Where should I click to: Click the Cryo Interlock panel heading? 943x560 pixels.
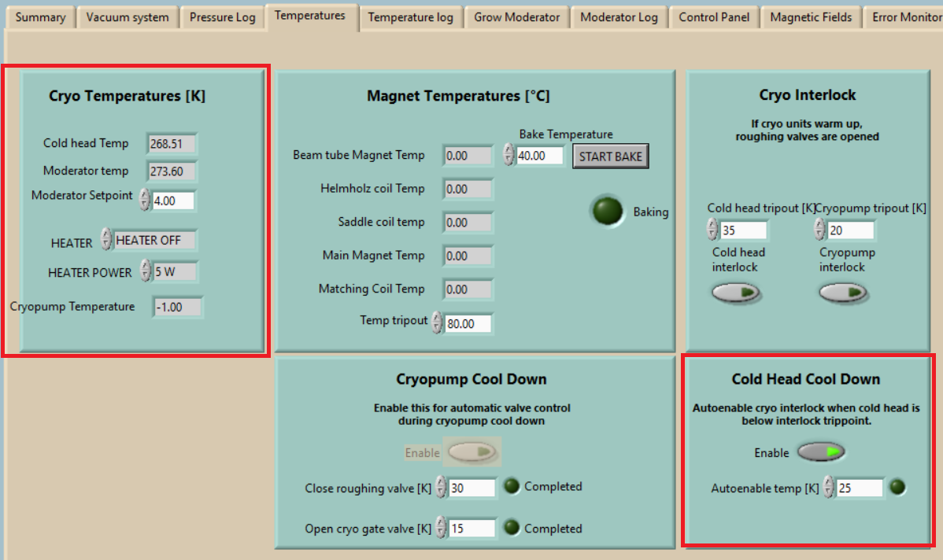[807, 95]
